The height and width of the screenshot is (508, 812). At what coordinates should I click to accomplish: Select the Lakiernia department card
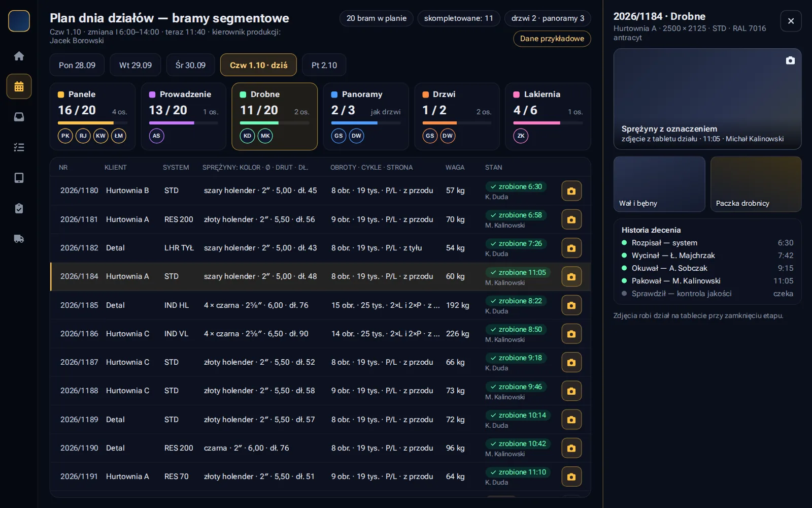click(x=548, y=116)
